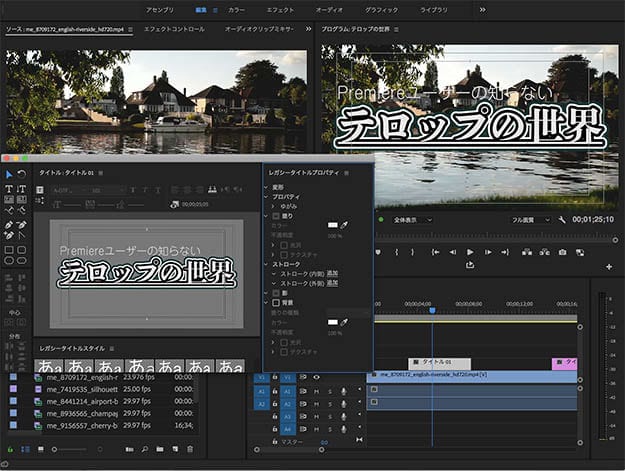The width and height of the screenshot is (625, 471).
Task: Click the Find magnifier in Project panel
Action: pyautogui.click(x=145, y=449)
